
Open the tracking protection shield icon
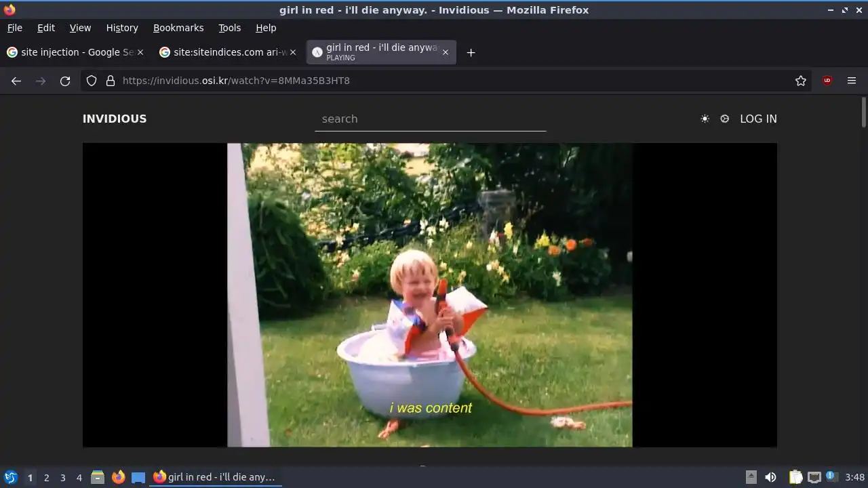pos(93,81)
